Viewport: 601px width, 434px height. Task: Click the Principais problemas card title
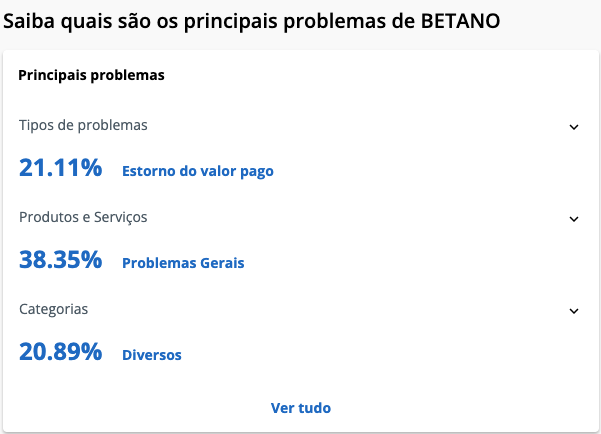point(91,75)
